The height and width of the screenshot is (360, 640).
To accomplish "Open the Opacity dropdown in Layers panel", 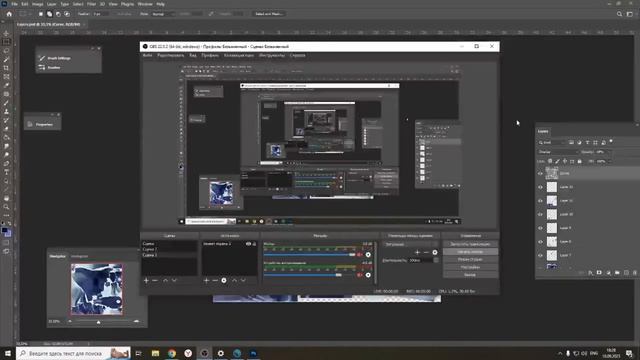I will tap(608, 152).
